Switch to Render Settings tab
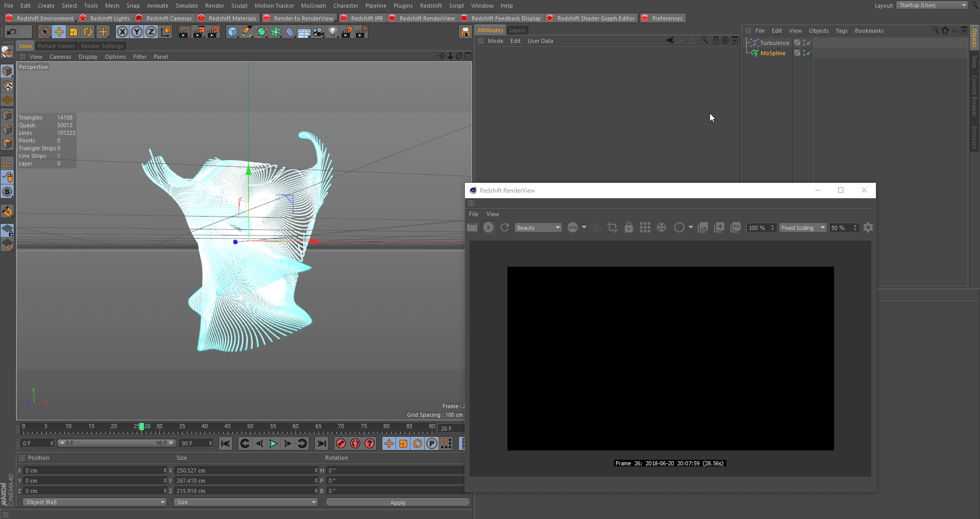 102,46
